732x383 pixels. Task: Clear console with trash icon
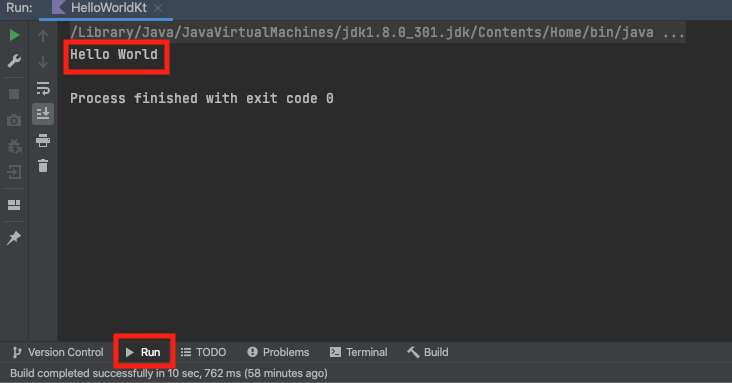43,166
